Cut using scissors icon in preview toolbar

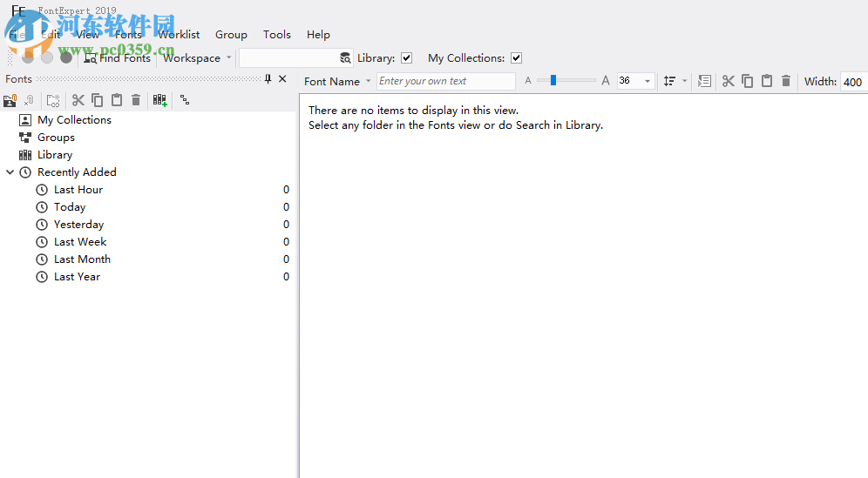pos(728,81)
